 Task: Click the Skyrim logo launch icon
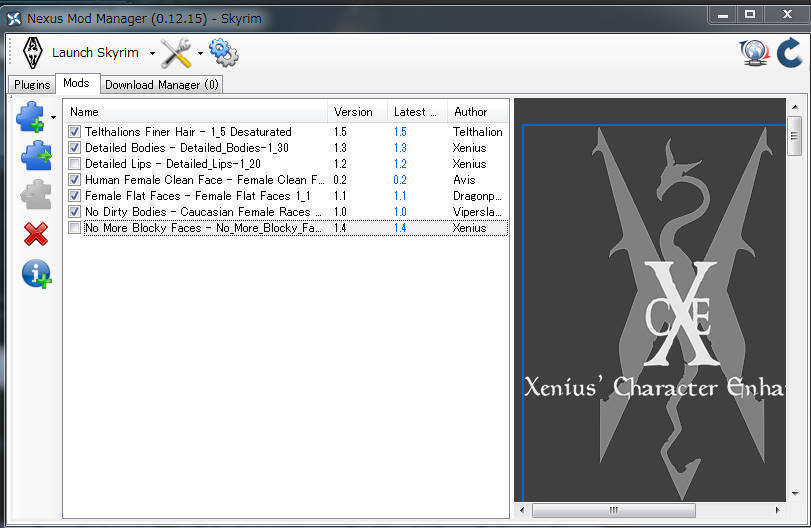[33, 52]
